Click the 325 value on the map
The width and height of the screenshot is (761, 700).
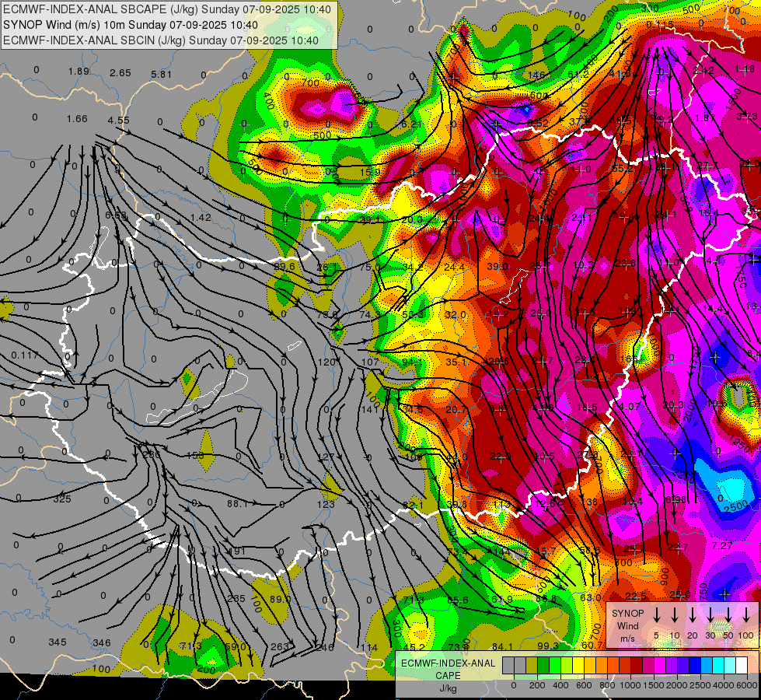[x=62, y=499]
